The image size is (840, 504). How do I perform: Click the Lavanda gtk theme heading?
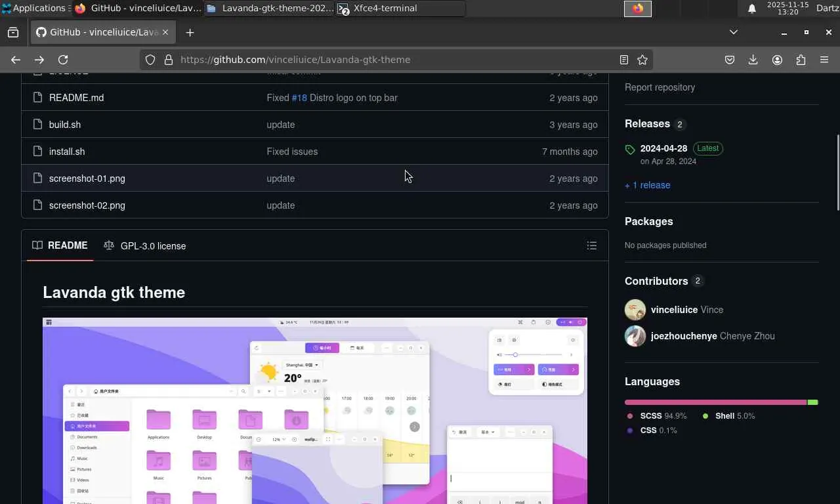tap(114, 293)
